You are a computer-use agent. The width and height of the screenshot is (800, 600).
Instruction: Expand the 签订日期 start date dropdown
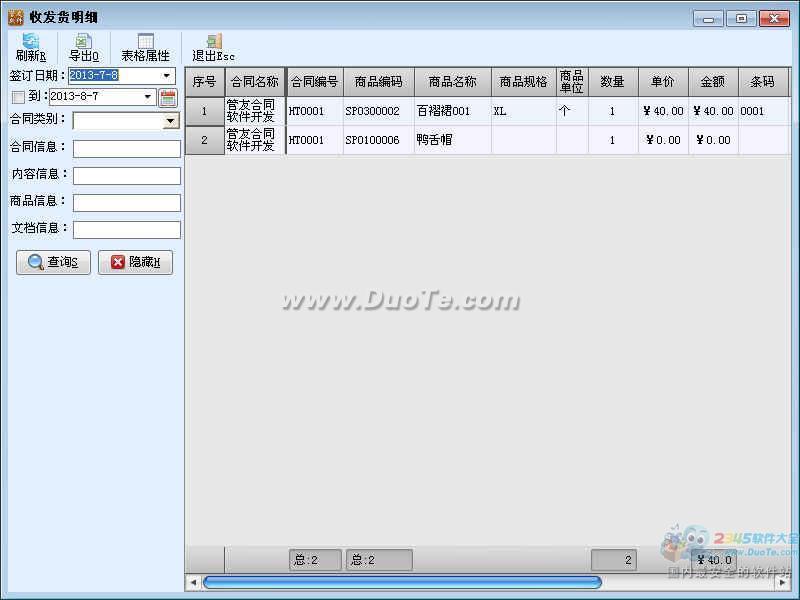[x=167, y=76]
